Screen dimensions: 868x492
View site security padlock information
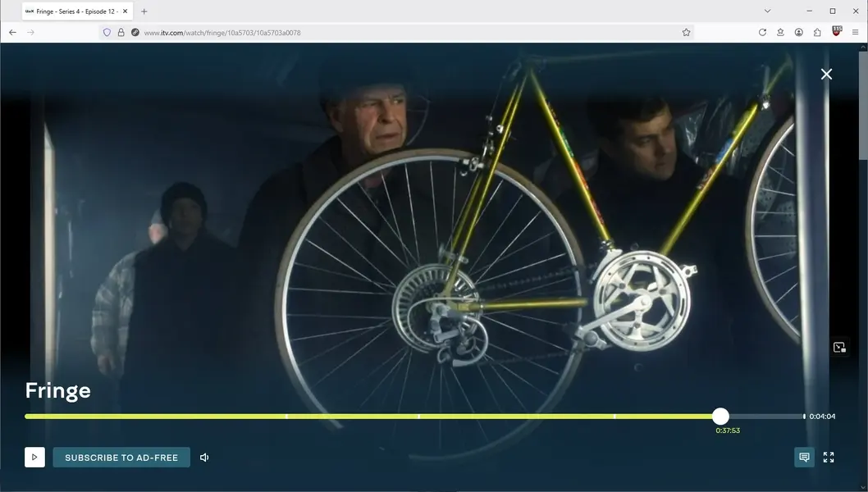121,33
